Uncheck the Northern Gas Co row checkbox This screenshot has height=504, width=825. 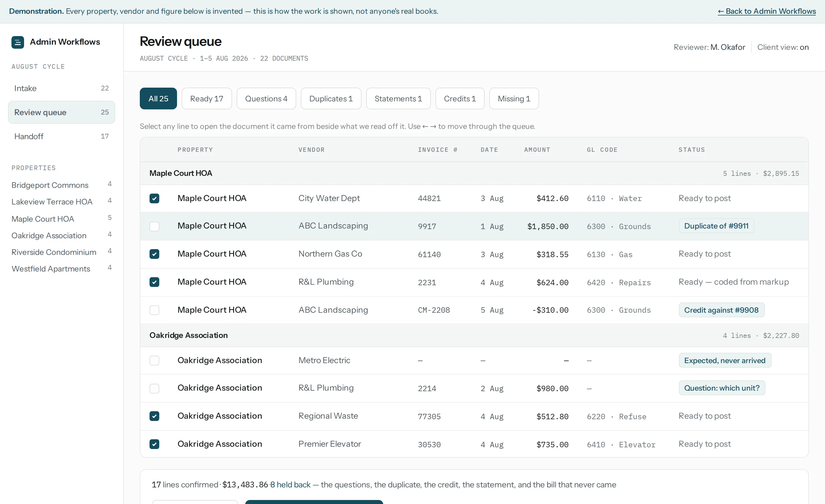154,254
